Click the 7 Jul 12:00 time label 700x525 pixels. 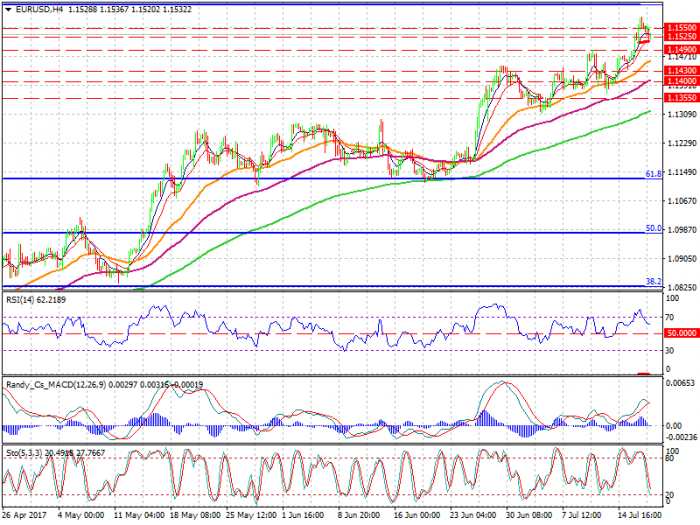click(581, 516)
